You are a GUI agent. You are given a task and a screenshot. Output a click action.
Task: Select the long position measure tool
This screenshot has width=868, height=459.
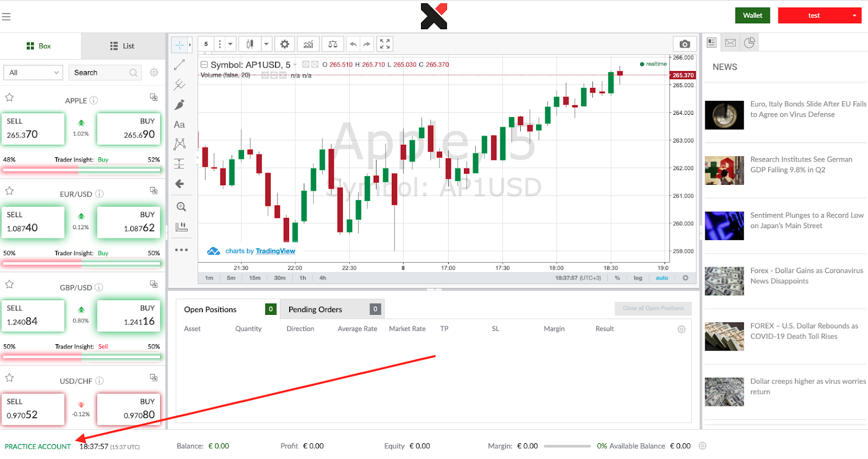pyautogui.click(x=180, y=164)
